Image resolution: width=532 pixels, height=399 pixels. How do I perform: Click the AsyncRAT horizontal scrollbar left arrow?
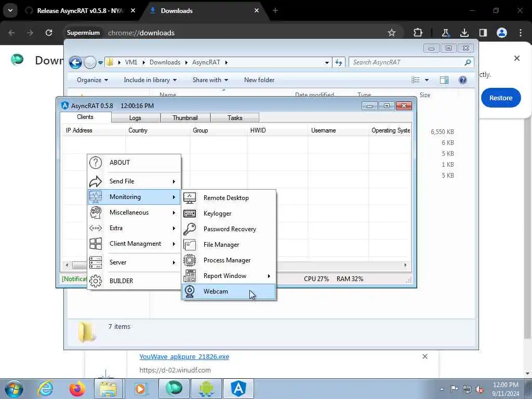tap(67, 265)
